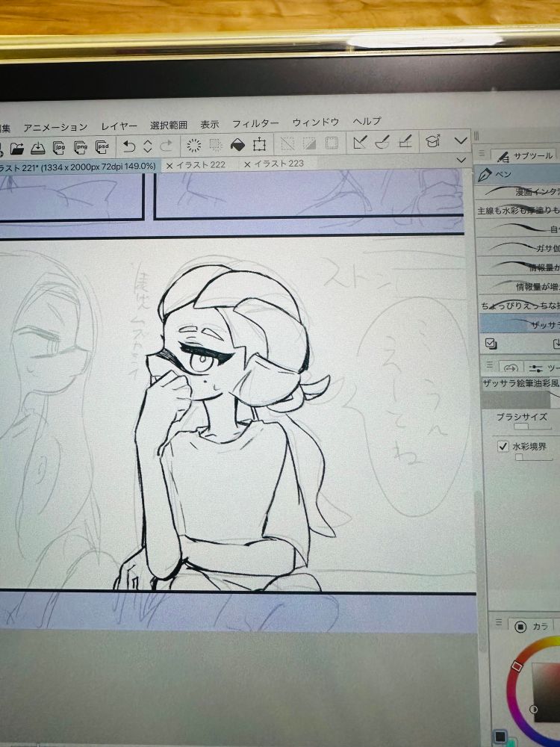Open the 表示 menu
Image resolution: width=560 pixels, height=747 pixels.
pyautogui.click(x=210, y=124)
